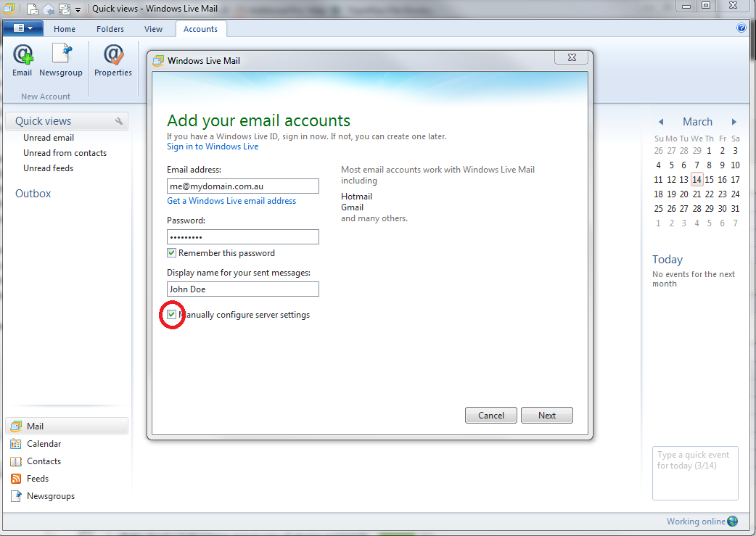Click the new item icon in title bar
Image resolution: width=756 pixels, height=536 pixels.
pyautogui.click(x=33, y=9)
